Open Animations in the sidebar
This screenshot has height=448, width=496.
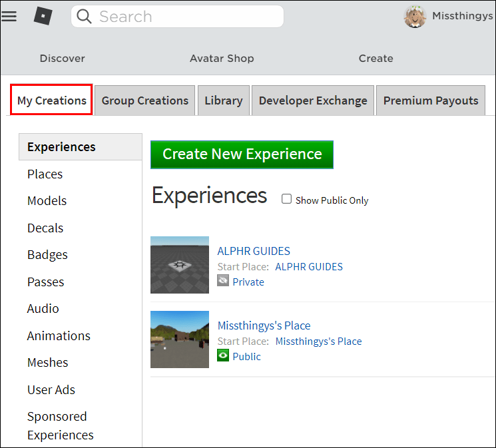[59, 336]
